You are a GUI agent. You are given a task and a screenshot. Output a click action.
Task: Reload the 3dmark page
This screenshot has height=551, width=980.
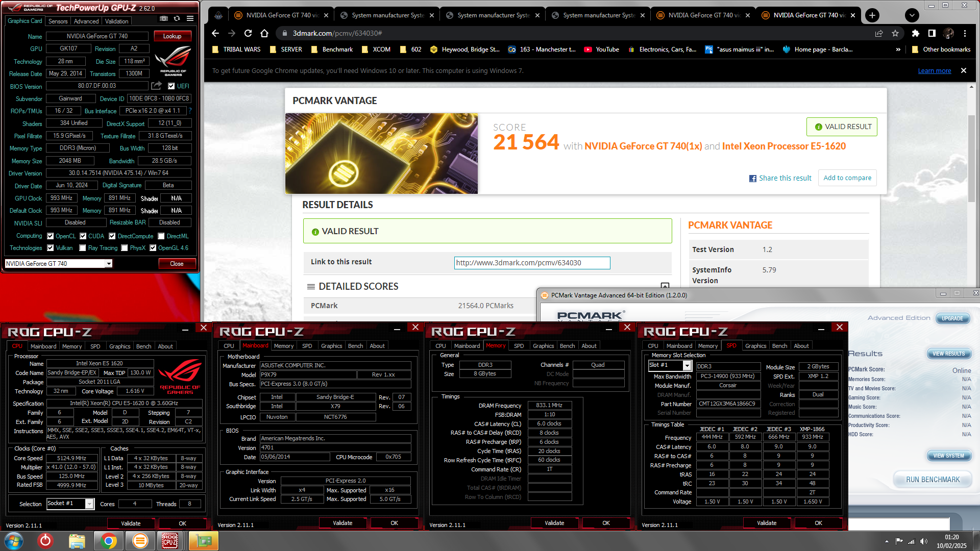coord(248,33)
